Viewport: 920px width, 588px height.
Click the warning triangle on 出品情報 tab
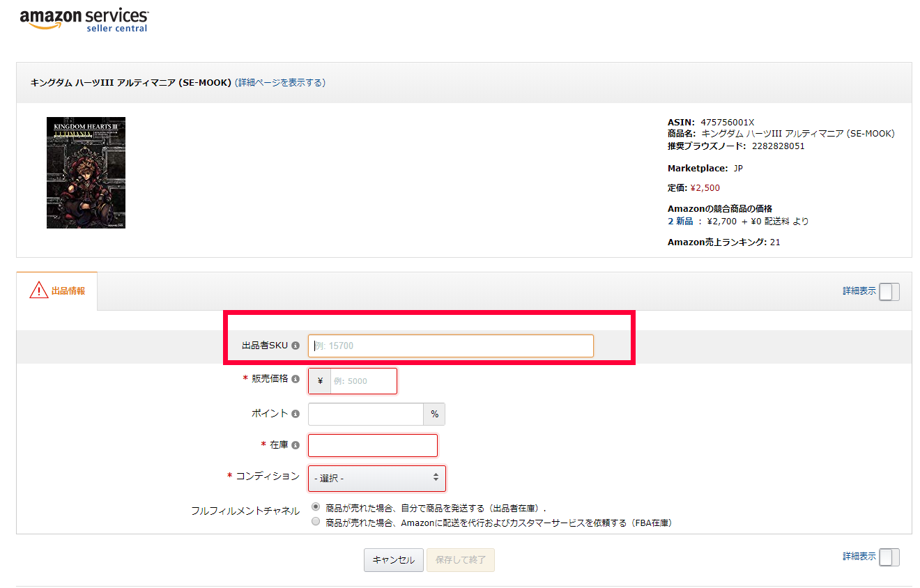click(x=39, y=291)
